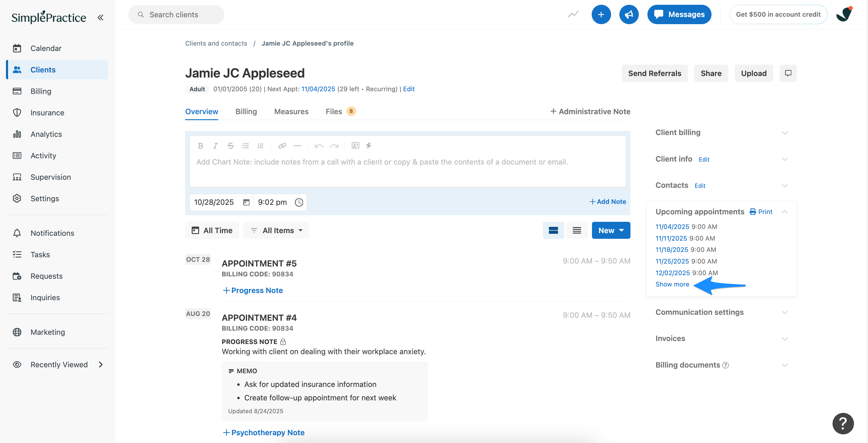Expand Recently Viewed list
868x443 pixels.
57,365
